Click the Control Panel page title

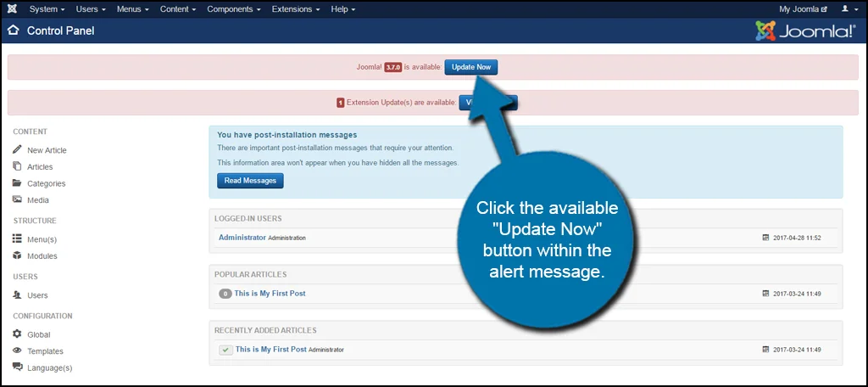(61, 31)
